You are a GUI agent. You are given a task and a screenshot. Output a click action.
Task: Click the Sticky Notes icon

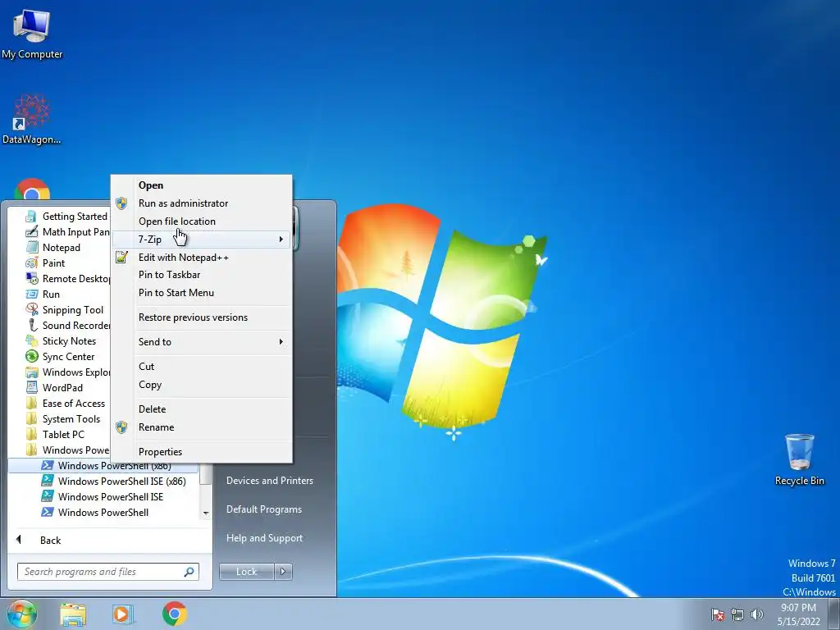tap(32, 340)
